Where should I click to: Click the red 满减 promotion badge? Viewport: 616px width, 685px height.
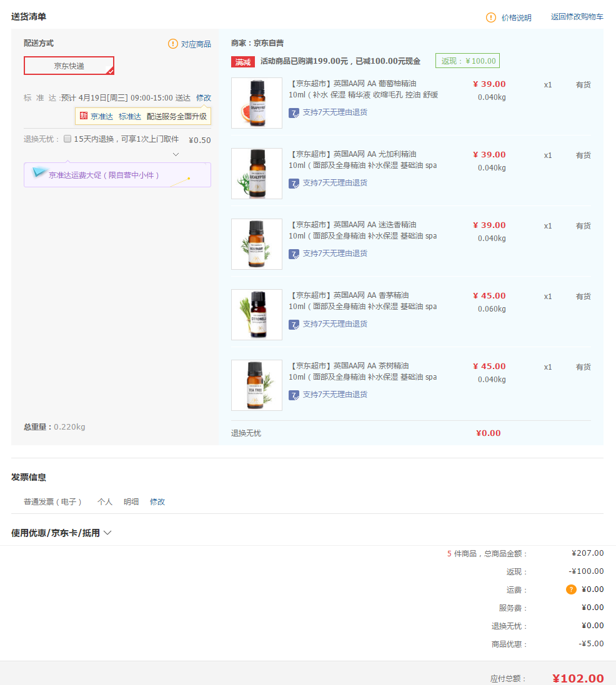[x=242, y=61]
